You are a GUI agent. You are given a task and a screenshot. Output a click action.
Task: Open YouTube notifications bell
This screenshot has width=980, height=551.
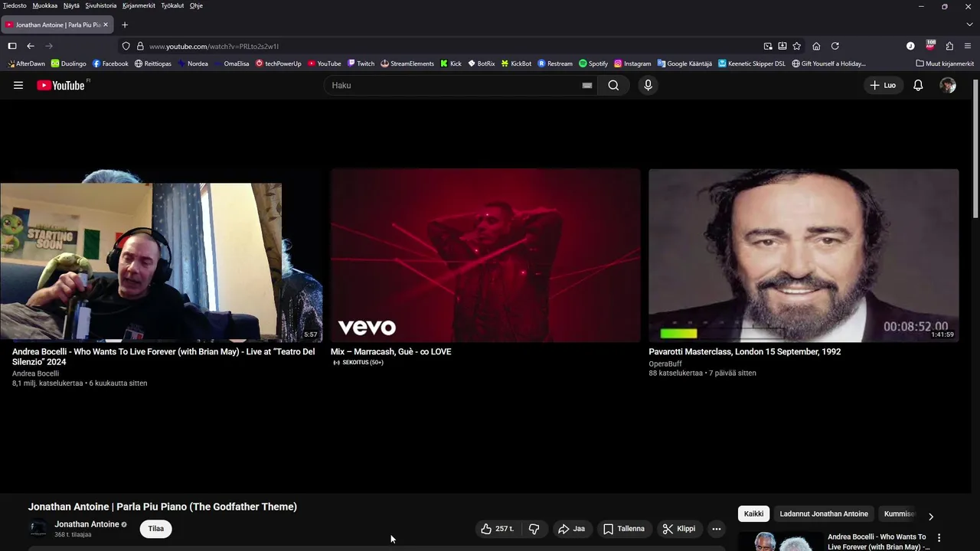(x=918, y=85)
